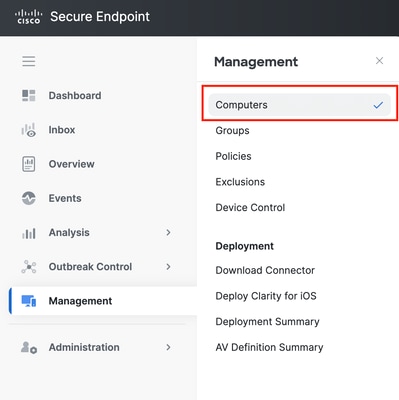Select Computers in Management panel
Image resolution: width=399 pixels, height=400 pixels.
click(x=299, y=105)
